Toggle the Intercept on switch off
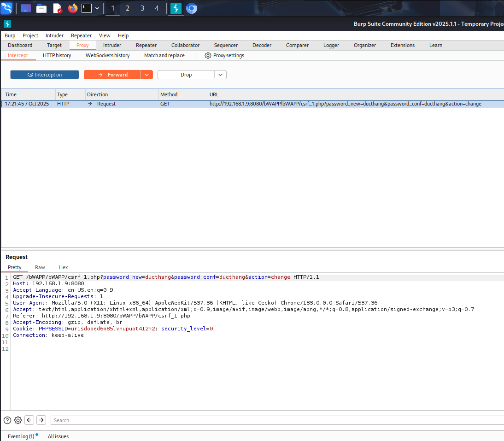 (45, 75)
